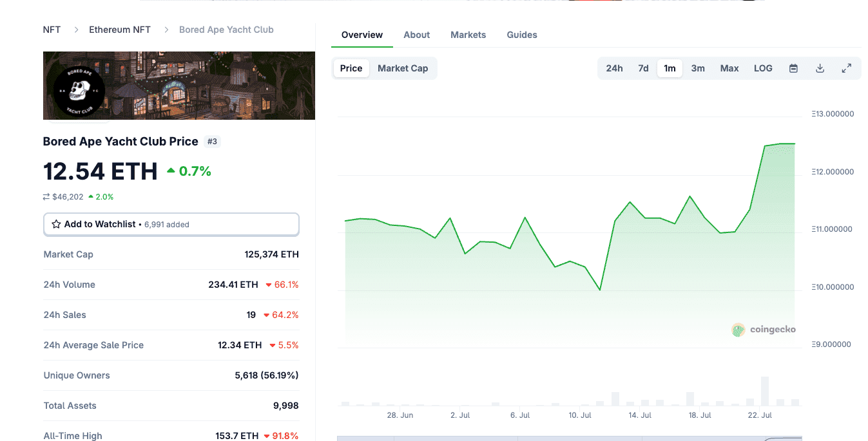Image resolution: width=868 pixels, height=441 pixels.
Task: Click the Bored Ape Yacht Club skull logo
Action: 79,92
